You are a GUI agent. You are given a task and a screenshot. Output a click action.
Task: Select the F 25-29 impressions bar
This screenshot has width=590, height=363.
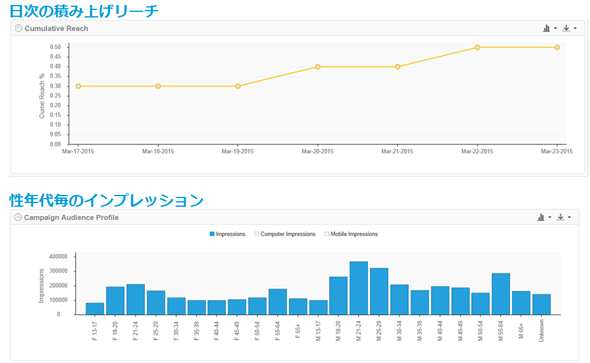click(156, 302)
